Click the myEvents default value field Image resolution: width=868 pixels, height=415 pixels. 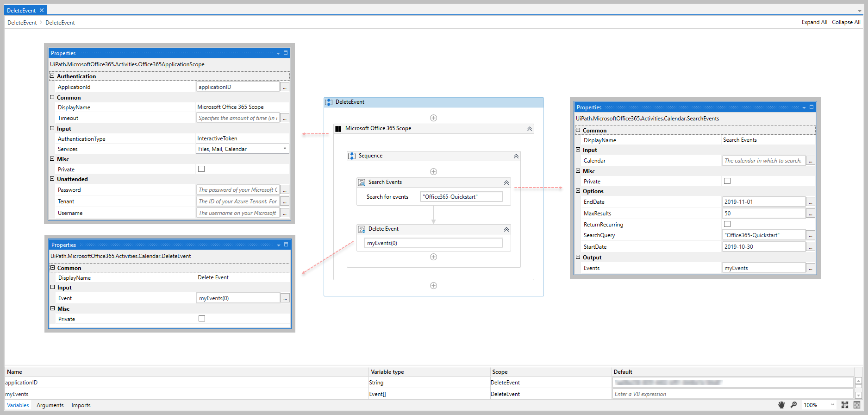click(733, 394)
